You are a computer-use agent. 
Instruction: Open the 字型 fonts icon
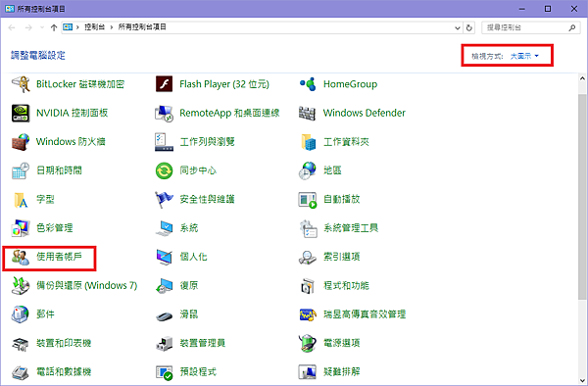coord(21,200)
